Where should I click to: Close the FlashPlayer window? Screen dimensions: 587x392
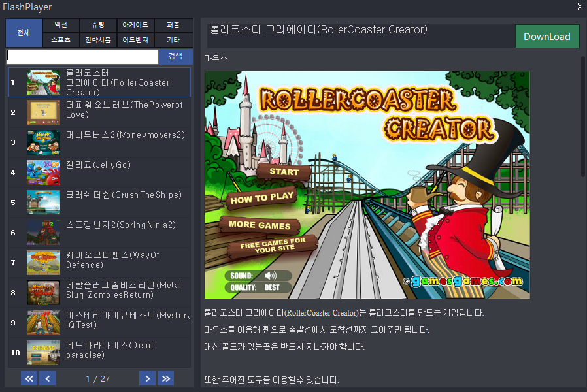coord(580,7)
